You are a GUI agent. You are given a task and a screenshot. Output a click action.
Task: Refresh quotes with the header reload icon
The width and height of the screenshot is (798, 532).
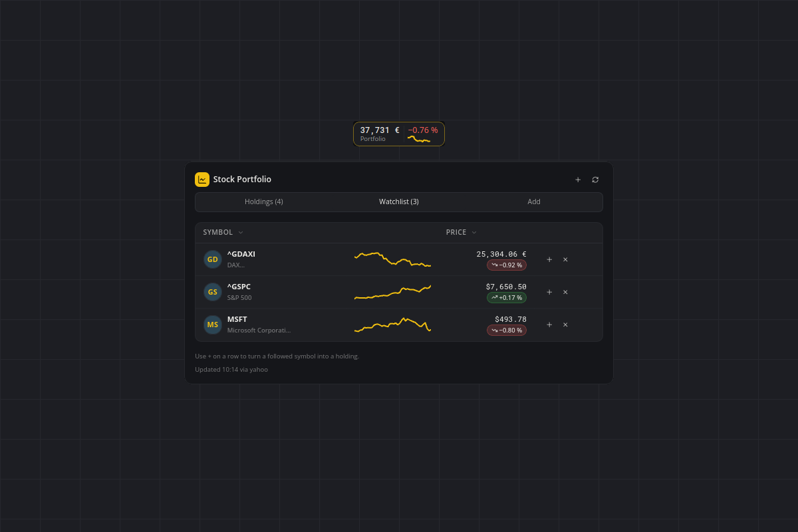[595, 180]
